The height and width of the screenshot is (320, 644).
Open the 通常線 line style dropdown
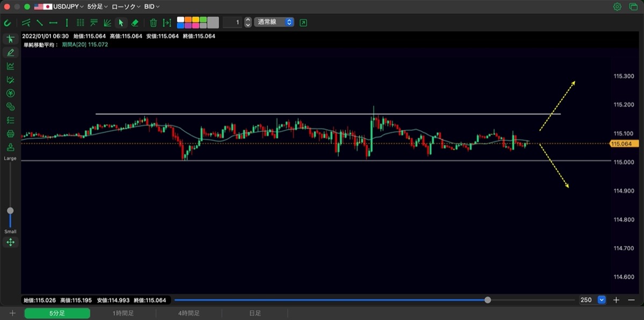(x=274, y=23)
